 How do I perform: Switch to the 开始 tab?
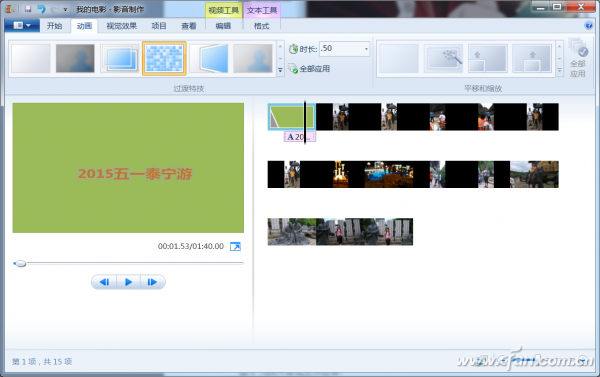point(54,26)
